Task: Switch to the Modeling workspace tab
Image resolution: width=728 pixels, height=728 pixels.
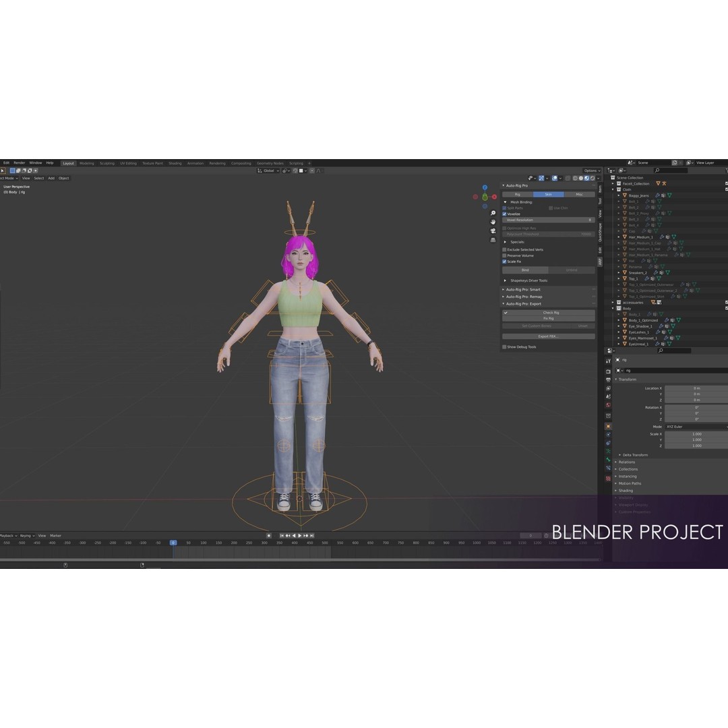Action: (x=87, y=163)
